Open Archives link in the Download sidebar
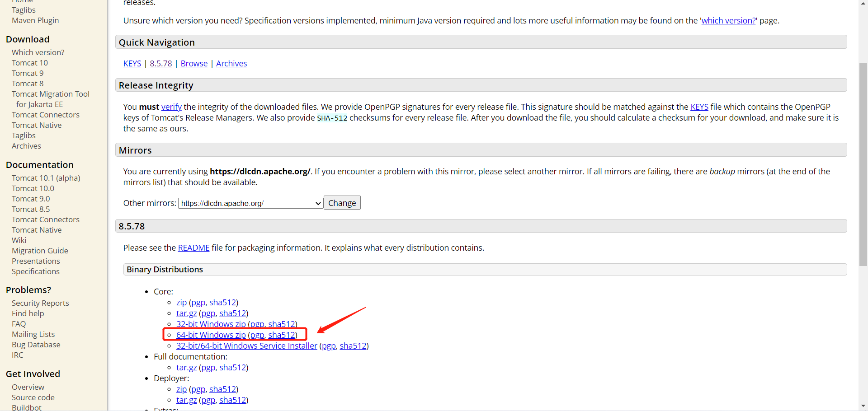868x411 pixels. tap(26, 146)
